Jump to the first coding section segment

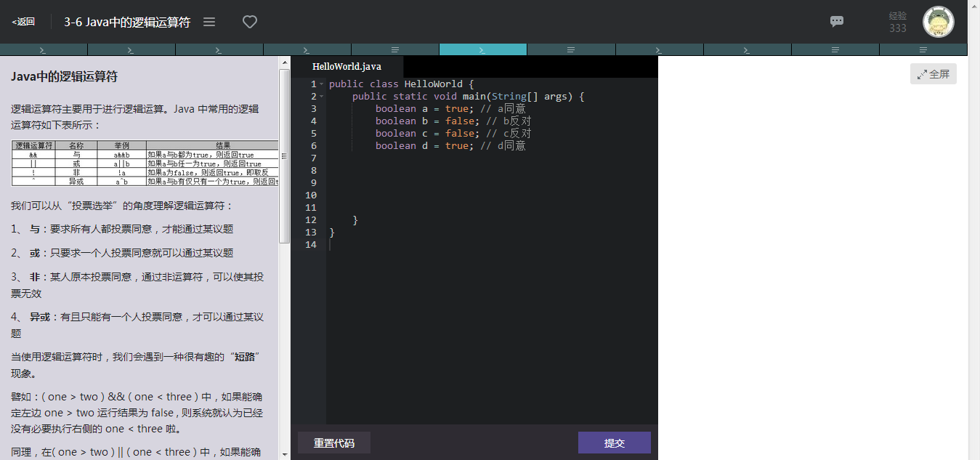(44, 49)
